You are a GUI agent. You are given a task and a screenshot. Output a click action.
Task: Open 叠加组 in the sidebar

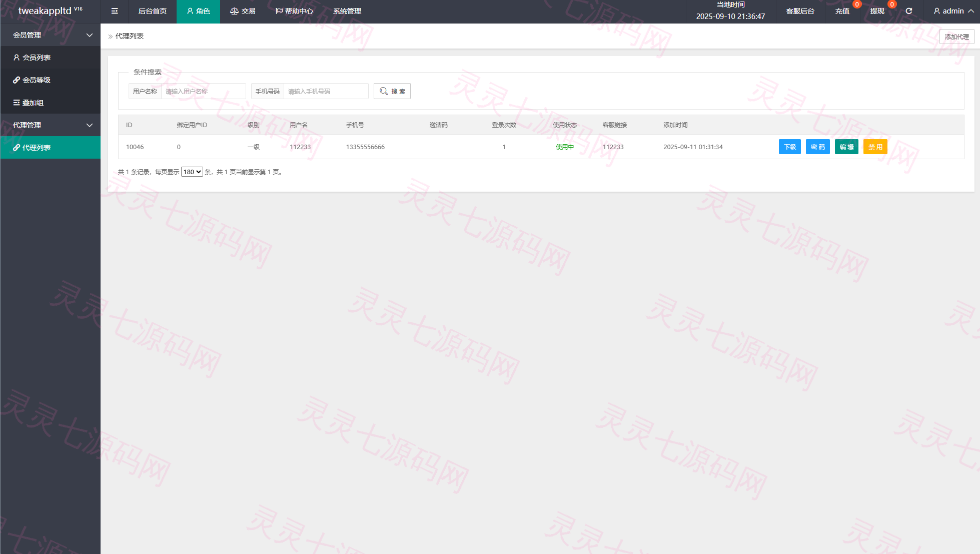(50, 103)
